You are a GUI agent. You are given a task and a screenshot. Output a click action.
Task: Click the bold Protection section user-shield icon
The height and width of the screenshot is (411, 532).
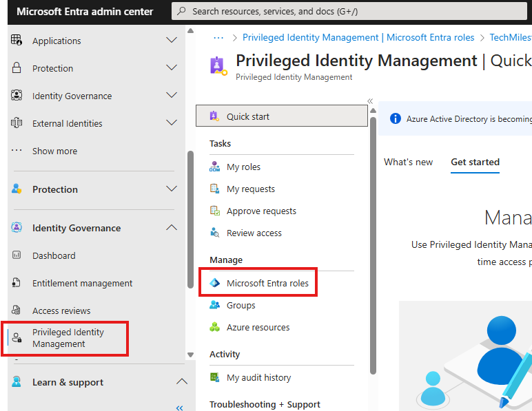[x=17, y=189]
